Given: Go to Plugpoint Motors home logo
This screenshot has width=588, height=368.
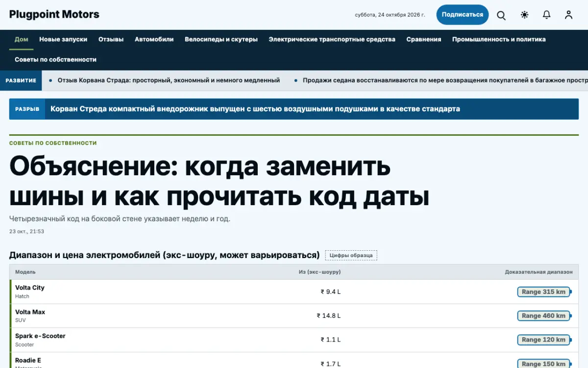Looking at the screenshot, I should 54,14.
